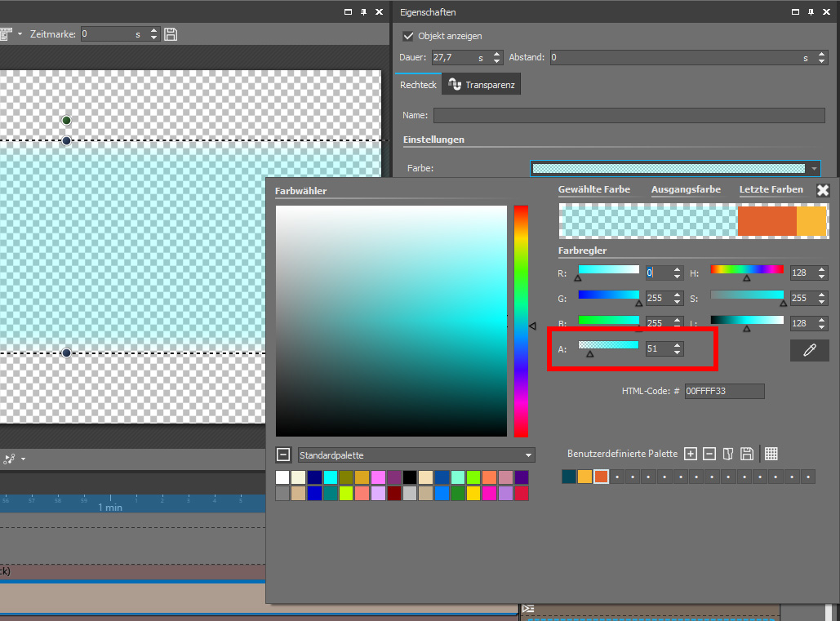
Task: Open the Standardpalette dropdown
Action: coord(529,455)
